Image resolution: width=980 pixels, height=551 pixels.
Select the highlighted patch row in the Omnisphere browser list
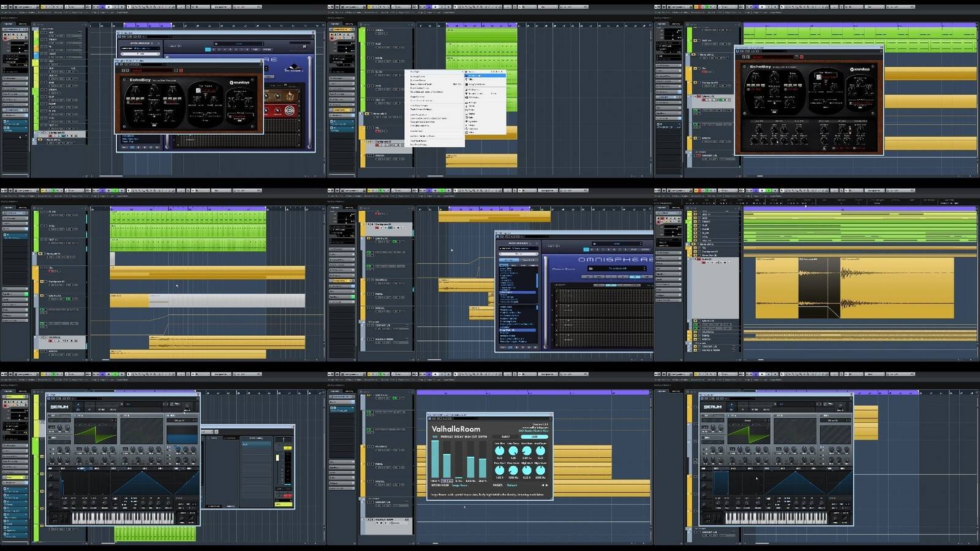click(x=518, y=330)
